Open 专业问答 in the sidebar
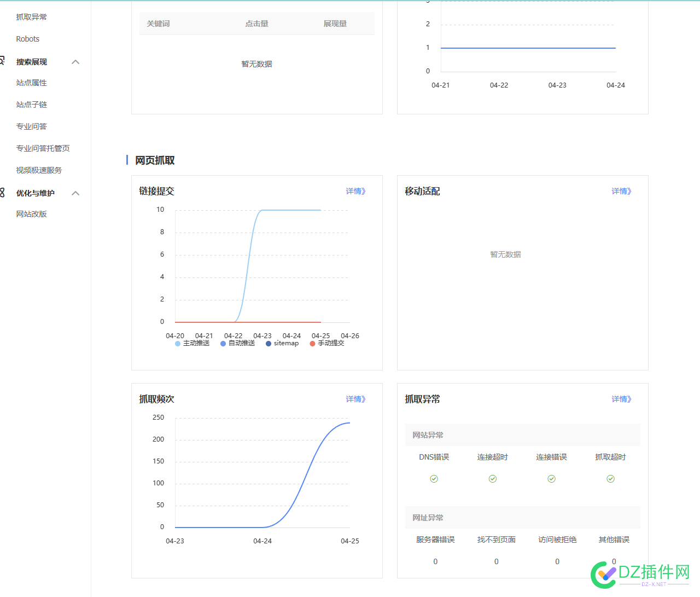This screenshot has width=700, height=597. (x=31, y=126)
